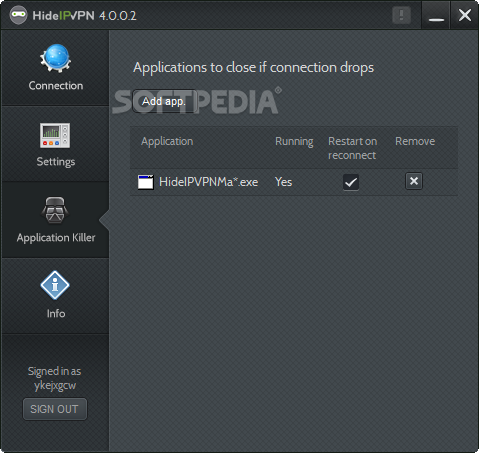Click the SIGN OUT button
The height and width of the screenshot is (453, 479).
tap(55, 409)
